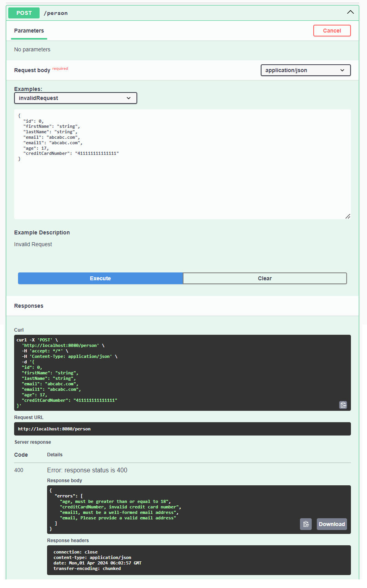The width and height of the screenshot is (367, 588).
Task: Grab the request body textarea resize handle
Action: [x=347, y=216]
